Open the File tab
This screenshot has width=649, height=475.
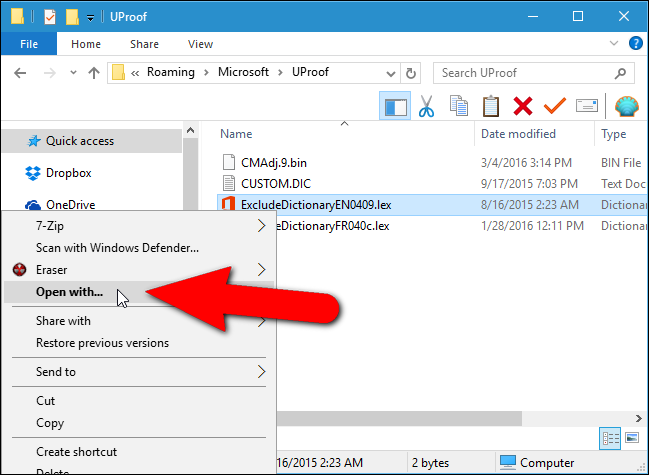tap(29, 43)
